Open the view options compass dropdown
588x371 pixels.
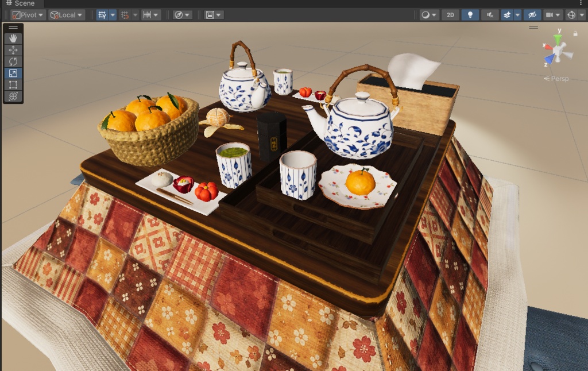tap(182, 15)
